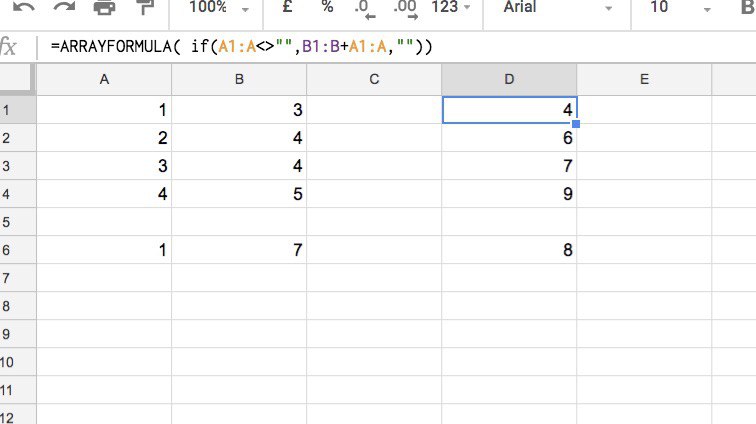This screenshot has height=424, width=756.
Task: Select column E header
Action: click(x=644, y=80)
